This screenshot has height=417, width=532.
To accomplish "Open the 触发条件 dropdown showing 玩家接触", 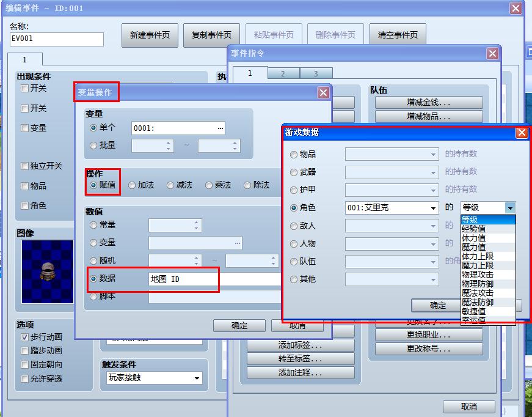I will click(155, 378).
